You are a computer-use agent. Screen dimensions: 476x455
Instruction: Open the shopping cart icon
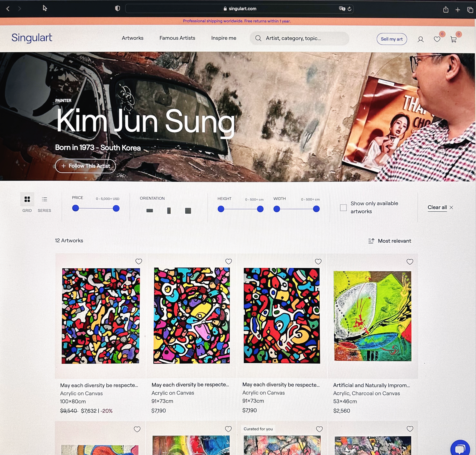tap(453, 39)
